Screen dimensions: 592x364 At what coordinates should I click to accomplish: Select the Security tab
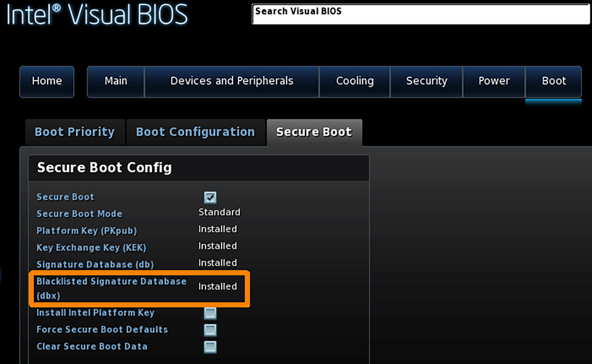click(x=426, y=81)
